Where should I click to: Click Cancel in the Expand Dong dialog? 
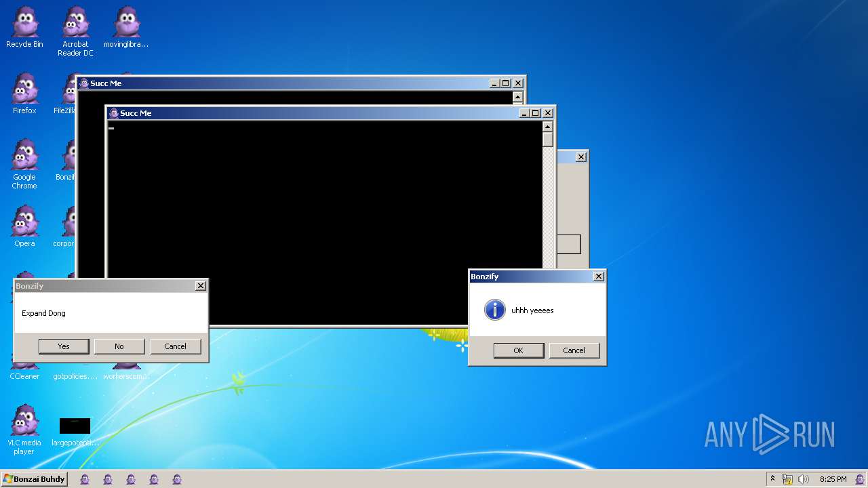[175, 346]
